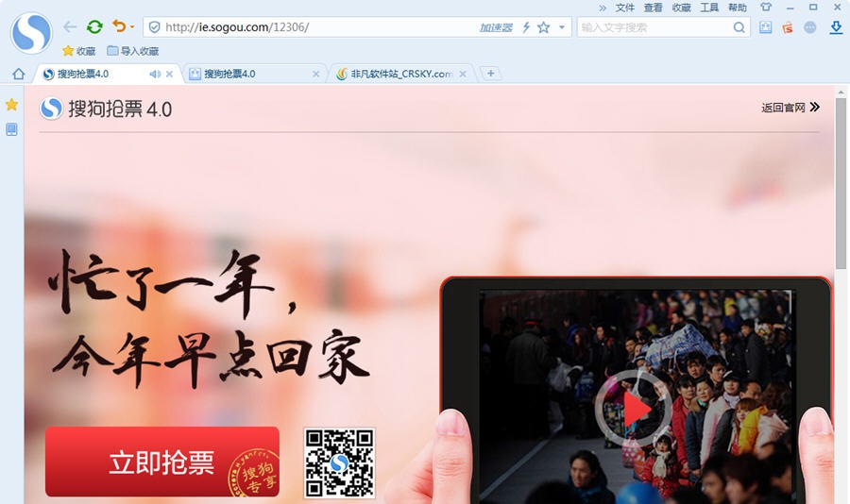Click the 加速器 accelerator link
The width and height of the screenshot is (850, 504).
click(x=496, y=27)
